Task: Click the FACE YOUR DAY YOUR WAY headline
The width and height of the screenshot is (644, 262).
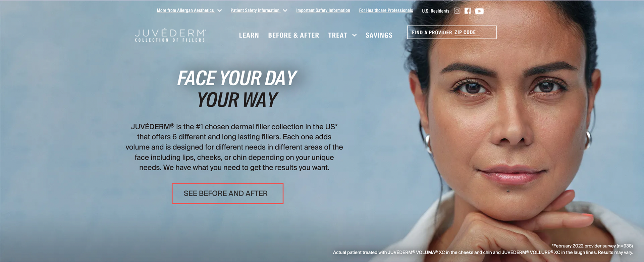Action: 237,89
